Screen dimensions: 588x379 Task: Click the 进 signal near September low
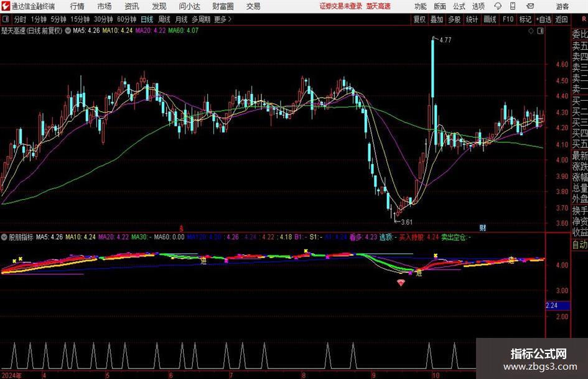(419, 273)
